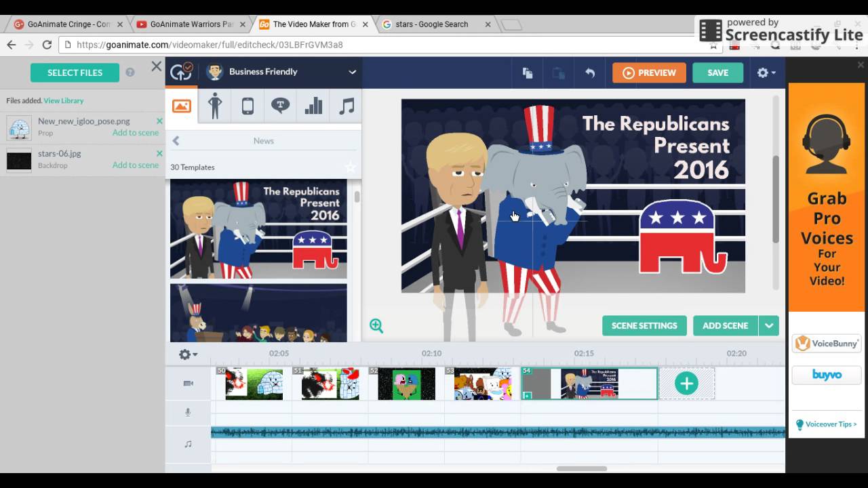Click the 02:10 mark on timeline ruler
This screenshot has width=868, height=488.
tap(431, 353)
